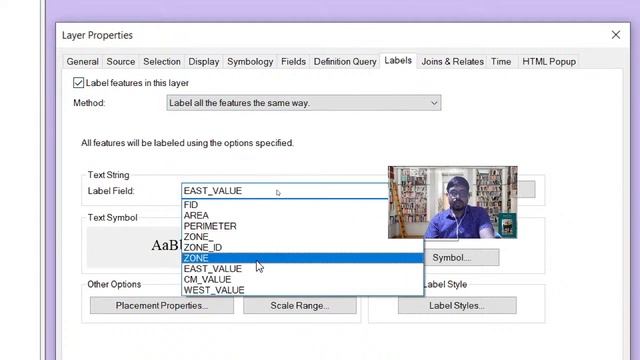Select WEST_VALUE in the field list
Screen dimensions: 640x360
click(x=302, y=290)
